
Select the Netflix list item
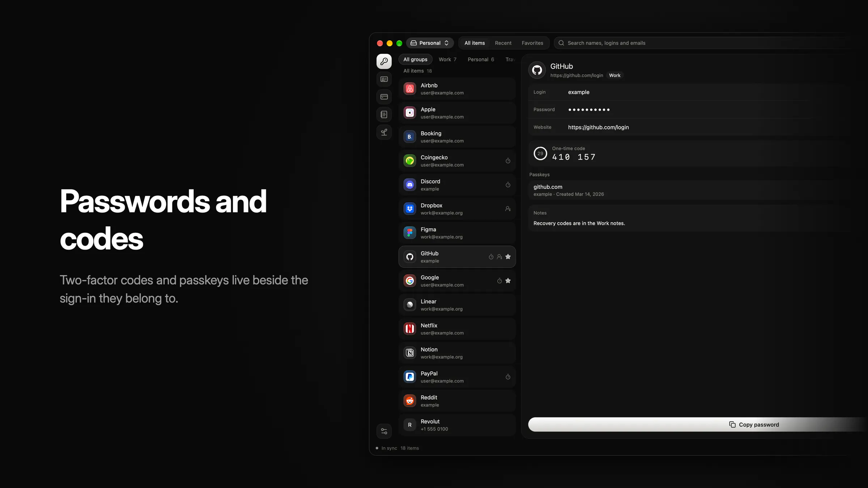coord(457,329)
